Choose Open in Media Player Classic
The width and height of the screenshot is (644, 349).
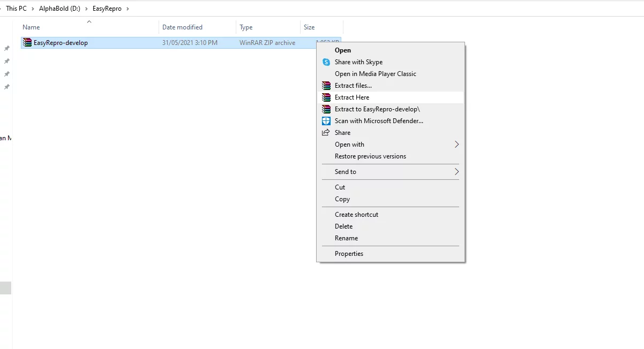tap(390, 74)
